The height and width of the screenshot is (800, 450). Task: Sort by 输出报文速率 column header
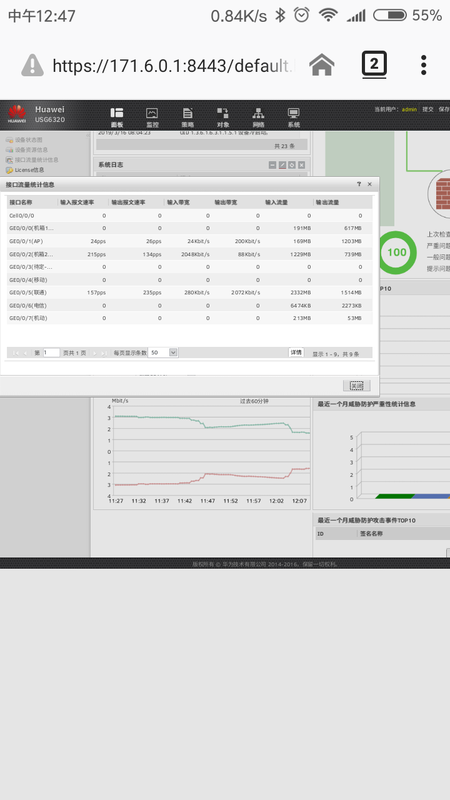136,203
